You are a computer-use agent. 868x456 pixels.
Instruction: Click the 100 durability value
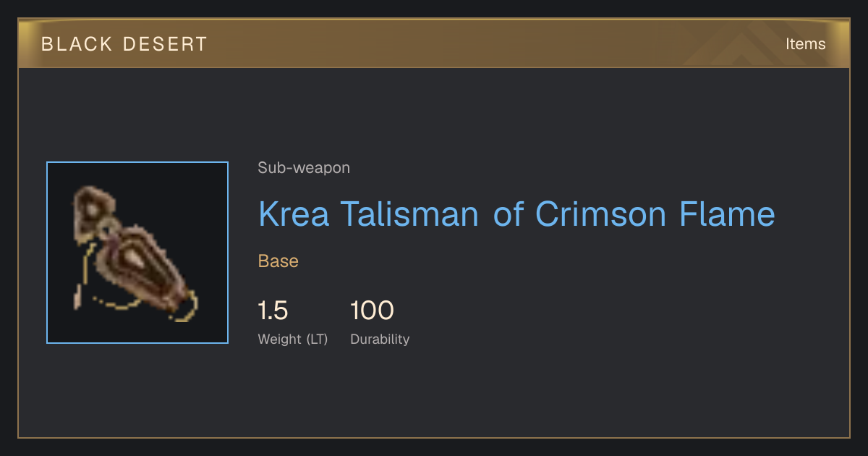click(372, 311)
